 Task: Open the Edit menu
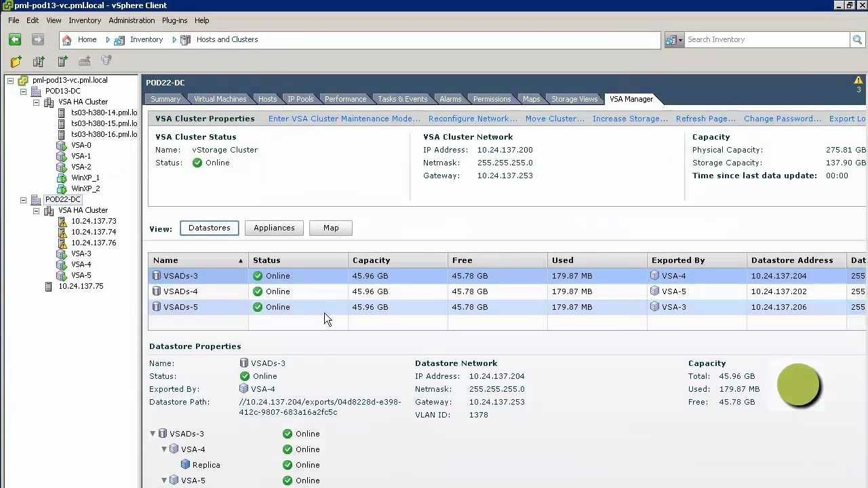pos(33,20)
